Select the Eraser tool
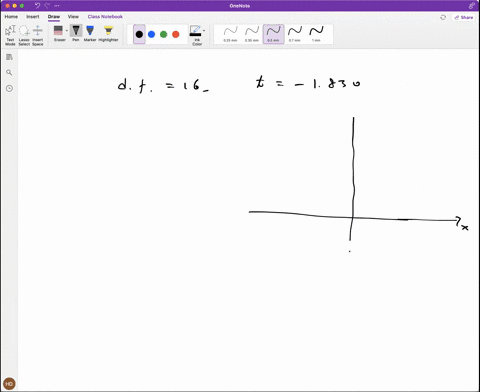The height and width of the screenshot is (392, 480). point(58,33)
